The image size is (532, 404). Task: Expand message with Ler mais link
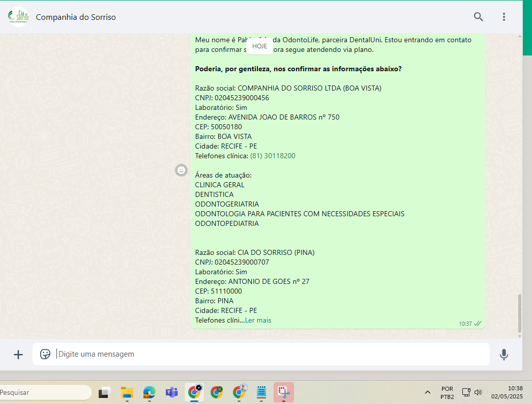[258, 320]
